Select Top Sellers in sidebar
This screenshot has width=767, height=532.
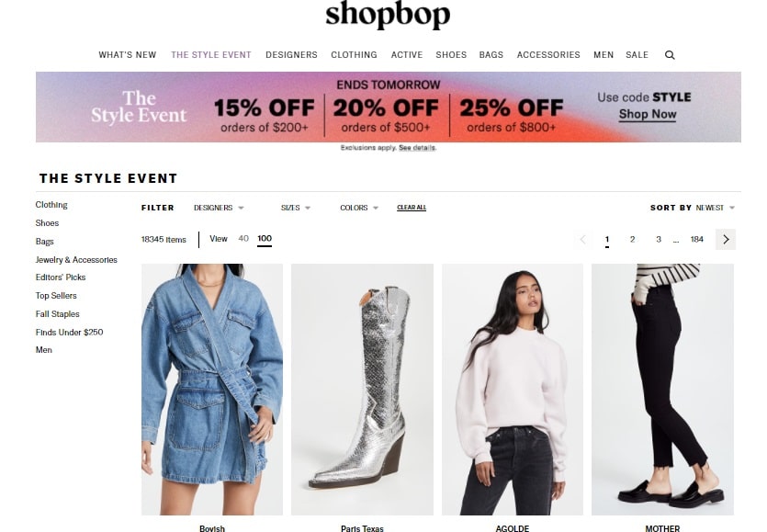[x=56, y=296]
